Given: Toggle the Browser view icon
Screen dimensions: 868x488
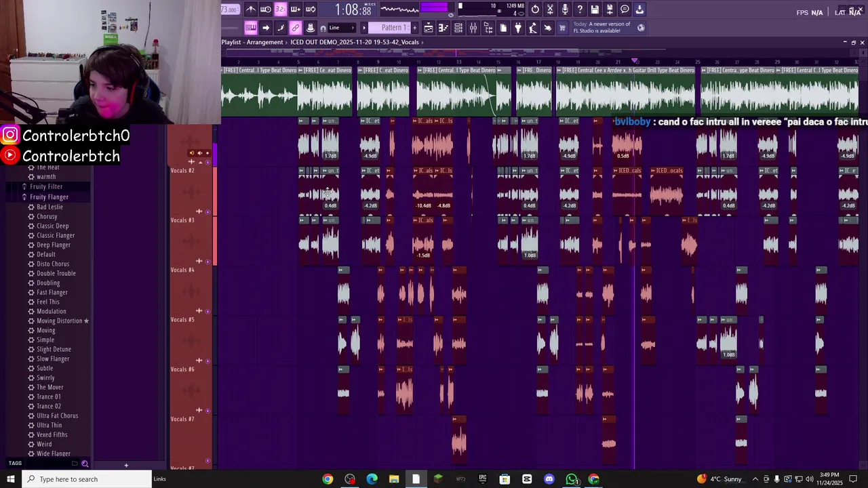Looking at the screenshot, I should [488, 28].
